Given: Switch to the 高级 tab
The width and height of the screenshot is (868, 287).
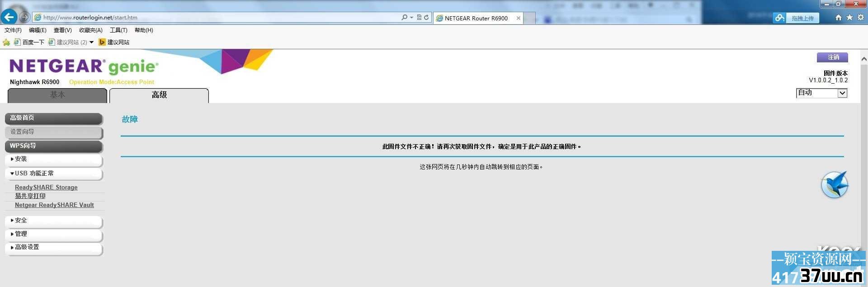Looking at the screenshot, I should tap(159, 95).
